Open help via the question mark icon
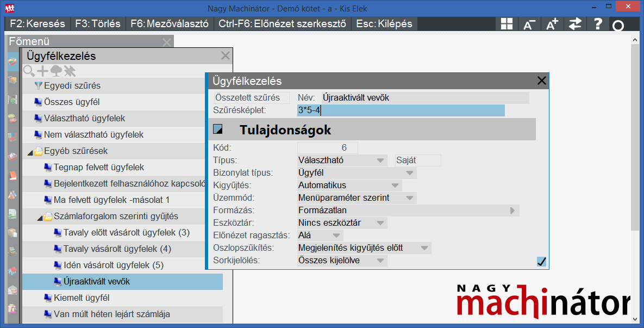Image resolution: width=644 pixels, height=328 pixels. coord(597,23)
